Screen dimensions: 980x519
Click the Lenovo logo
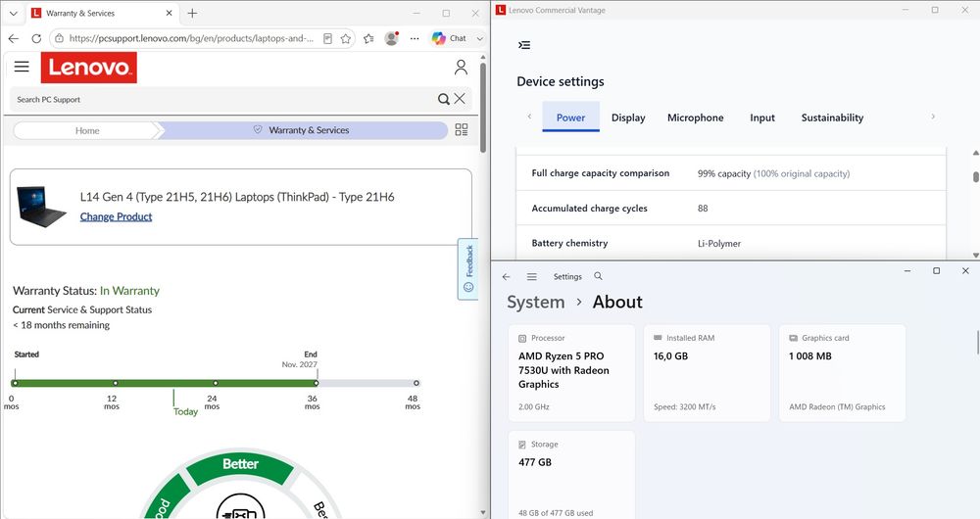click(x=89, y=68)
